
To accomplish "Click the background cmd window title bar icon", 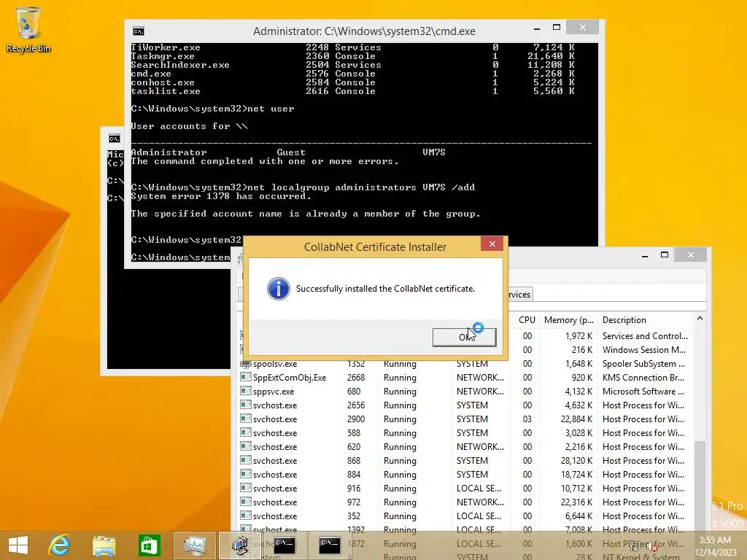I will [115, 139].
